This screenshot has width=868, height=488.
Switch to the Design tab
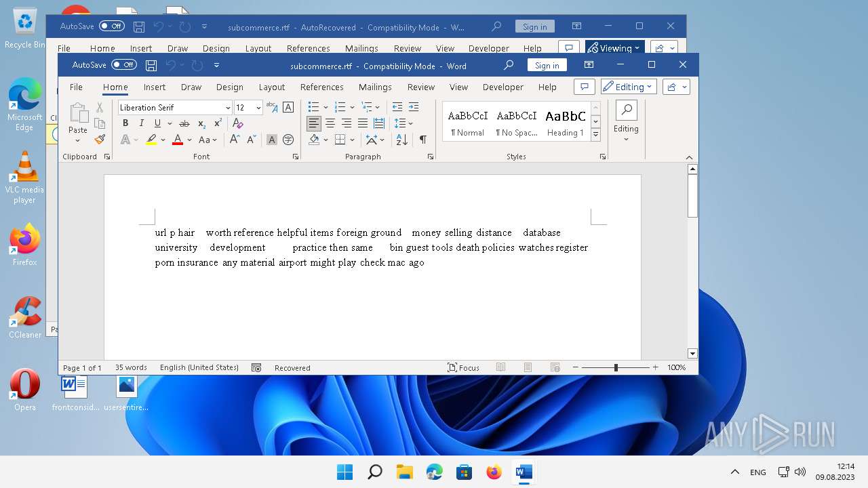[230, 87]
